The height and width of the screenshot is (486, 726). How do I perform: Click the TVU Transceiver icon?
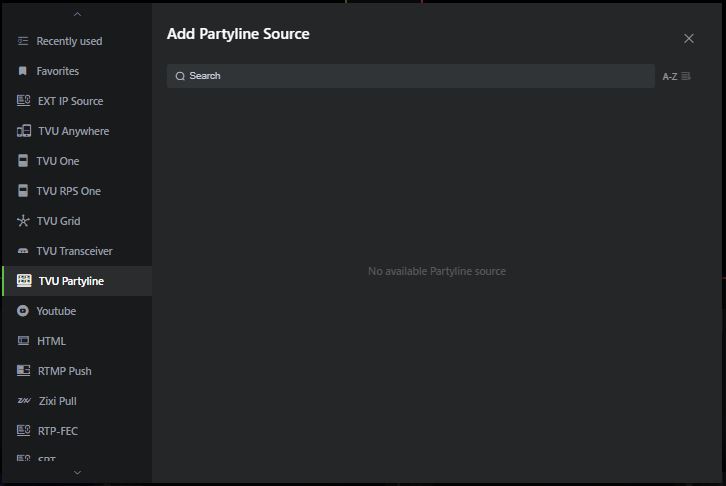click(23, 251)
